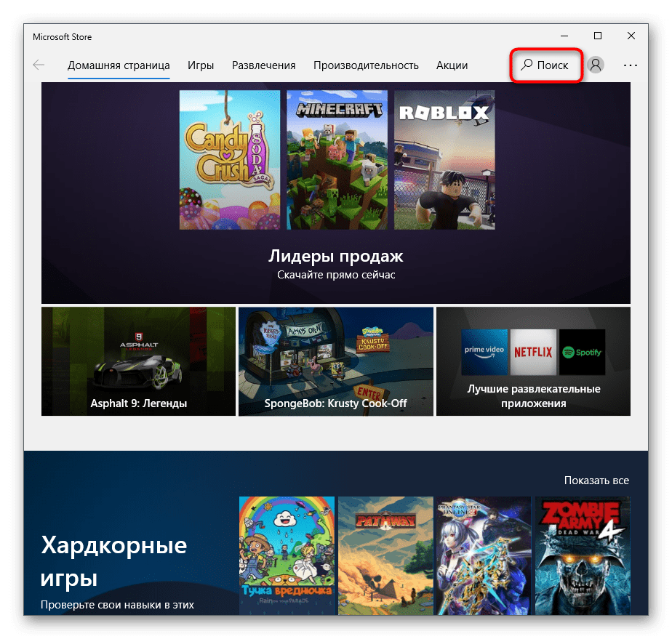Switch to Домашняя страница tab
Viewport: 672px width, 639px height.
[119, 65]
